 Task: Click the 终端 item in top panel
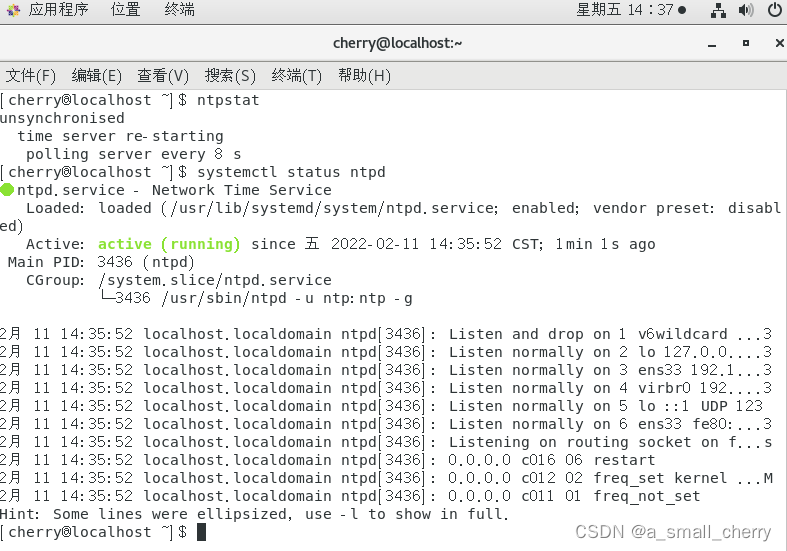click(x=179, y=10)
